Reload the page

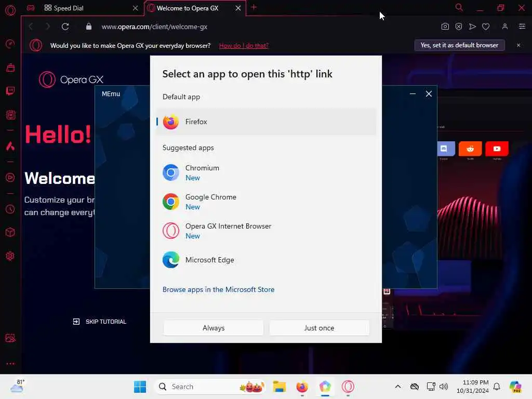pos(65,26)
